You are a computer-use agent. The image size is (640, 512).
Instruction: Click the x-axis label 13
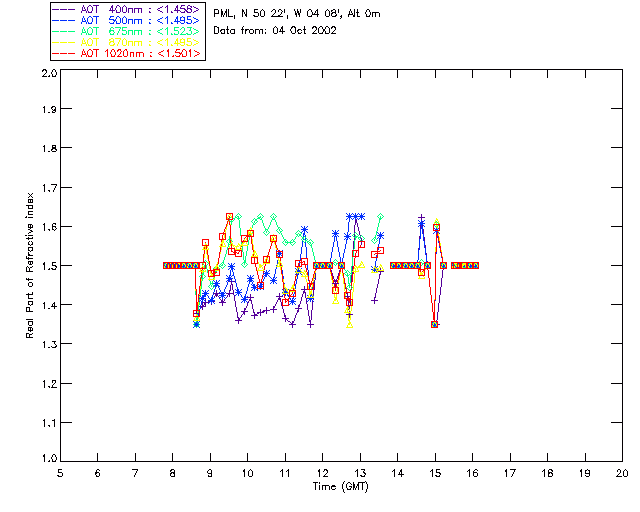360,473
